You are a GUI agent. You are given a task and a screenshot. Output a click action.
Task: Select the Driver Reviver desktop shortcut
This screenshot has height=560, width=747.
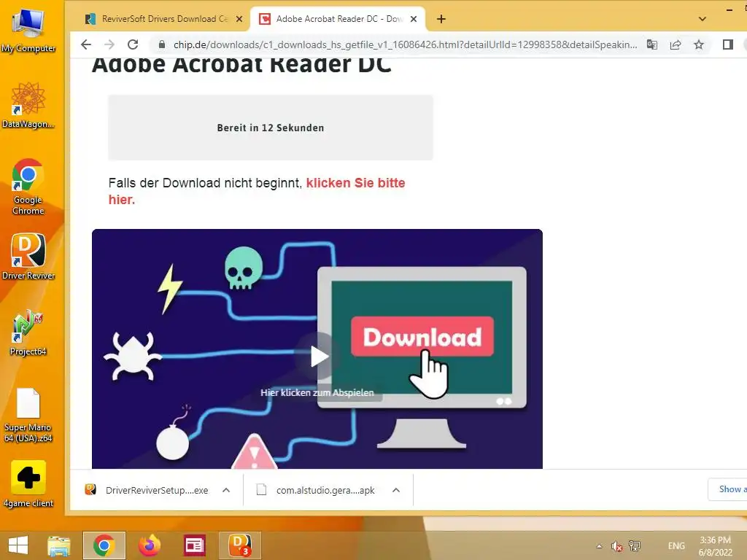pos(28,257)
